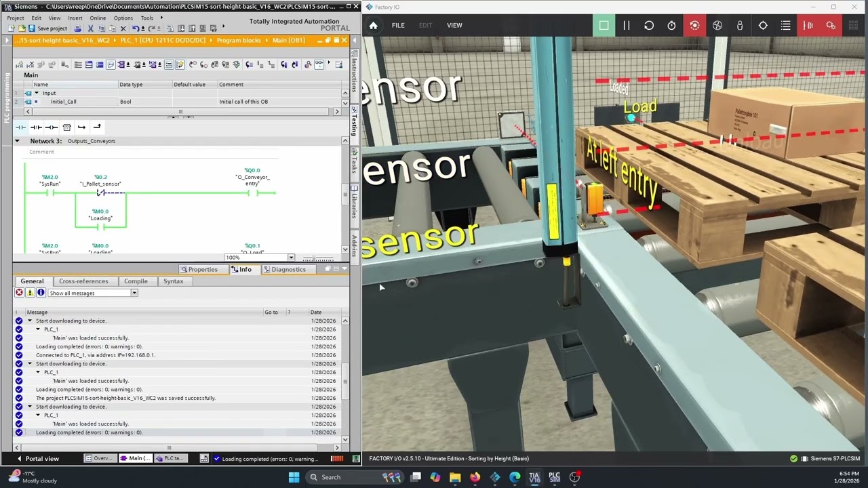Open TIA Portal Insert menu
868x488 pixels.
tap(75, 18)
